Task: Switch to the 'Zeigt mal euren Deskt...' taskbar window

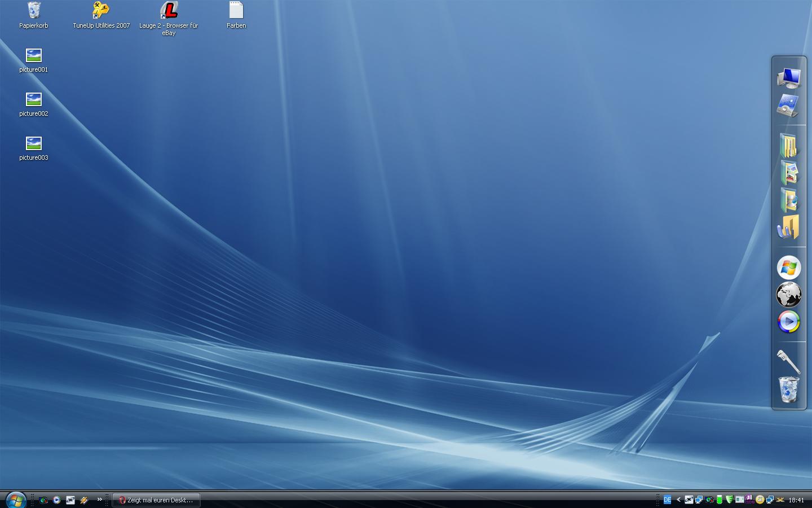Action: click(156, 500)
